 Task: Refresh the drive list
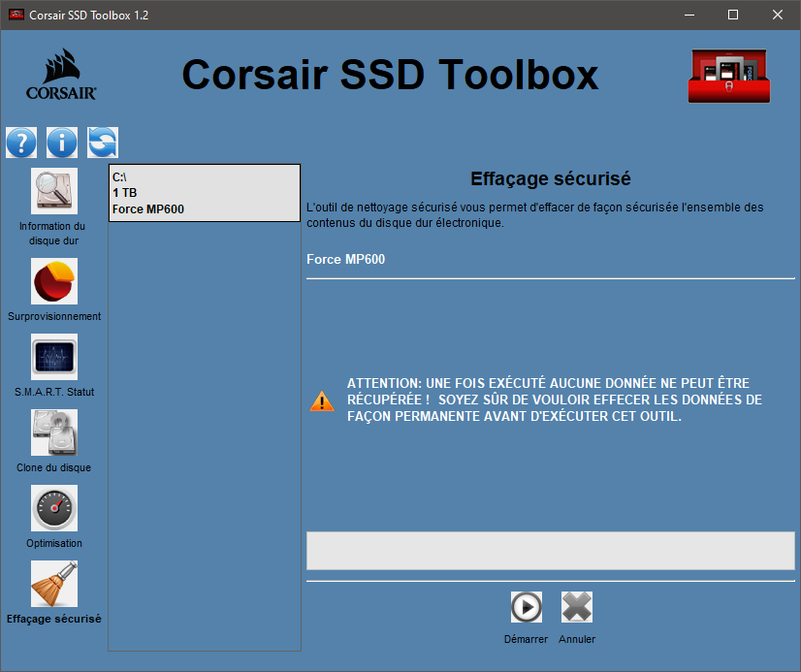tap(103, 143)
